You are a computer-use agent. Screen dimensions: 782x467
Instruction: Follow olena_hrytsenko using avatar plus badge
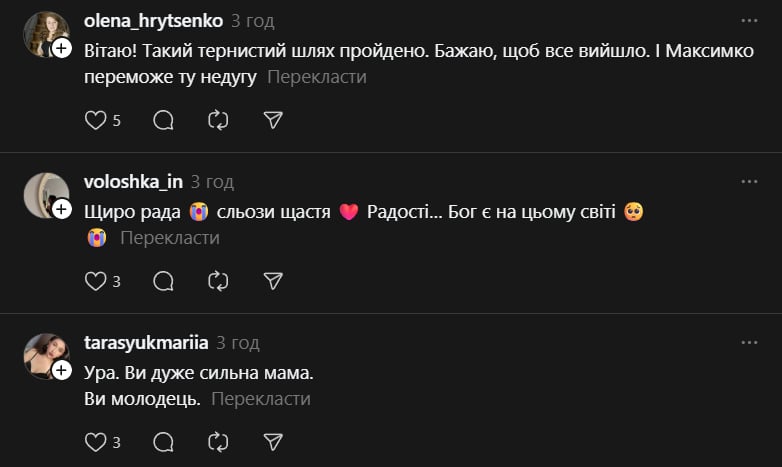pyautogui.click(x=62, y=48)
